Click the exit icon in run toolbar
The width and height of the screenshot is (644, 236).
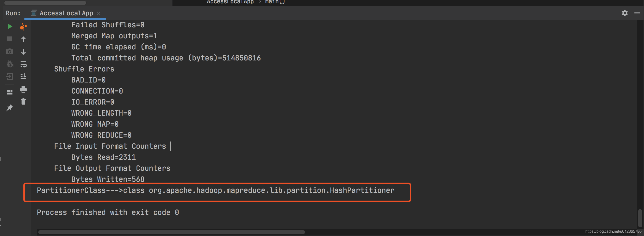[x=10, y=76]
